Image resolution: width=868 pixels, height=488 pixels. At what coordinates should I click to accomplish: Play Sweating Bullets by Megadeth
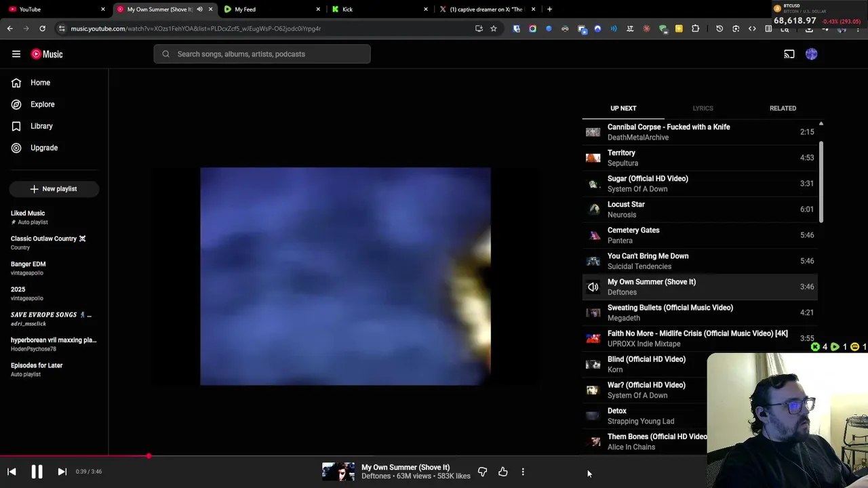[x=700, y=312]
